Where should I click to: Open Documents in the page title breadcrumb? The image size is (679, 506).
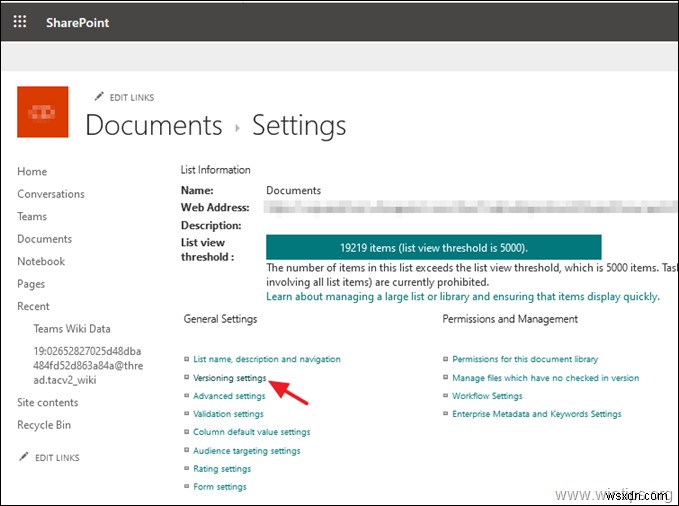pos(154,125)
